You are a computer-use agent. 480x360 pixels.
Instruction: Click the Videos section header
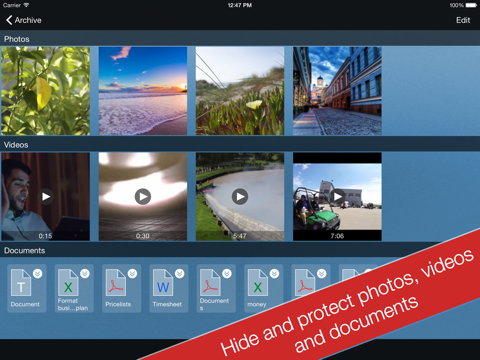tap(240, 145)
